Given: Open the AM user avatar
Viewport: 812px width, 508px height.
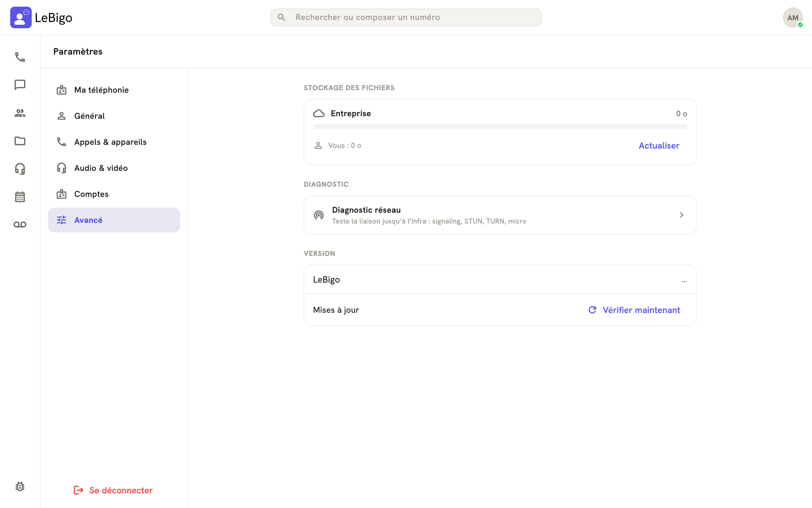Looking at the screenshot, I should click(x=793, y=17).
